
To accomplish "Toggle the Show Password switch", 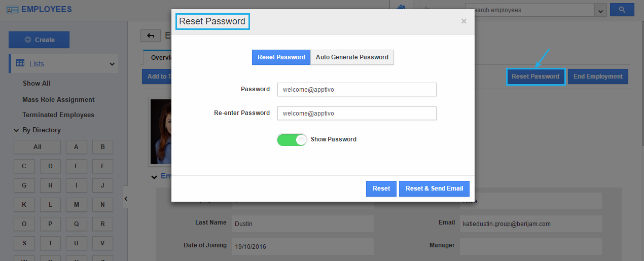I will pos(292,139).
